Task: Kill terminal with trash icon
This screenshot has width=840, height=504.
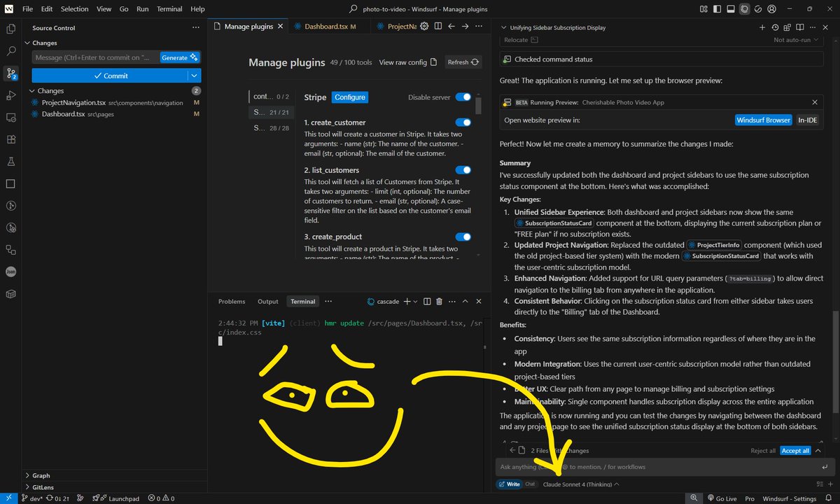Action: coord(439,302)
